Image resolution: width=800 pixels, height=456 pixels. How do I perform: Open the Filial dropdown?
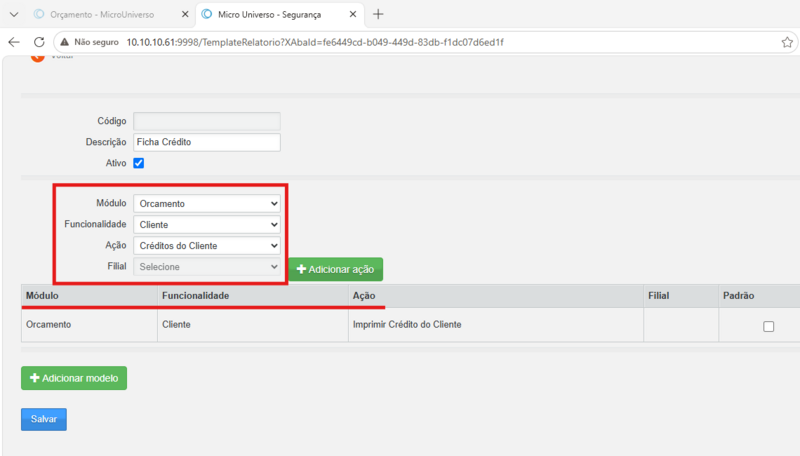[207, 267]
